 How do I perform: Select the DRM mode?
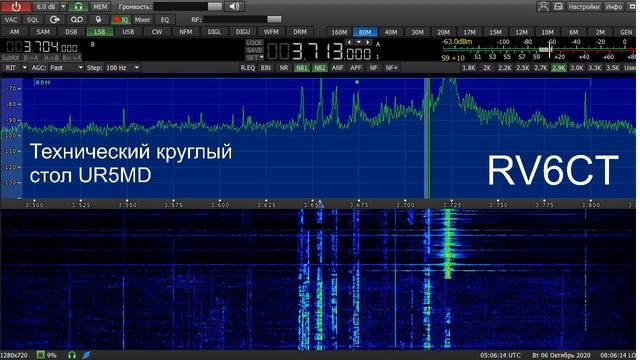pos(300,32)
